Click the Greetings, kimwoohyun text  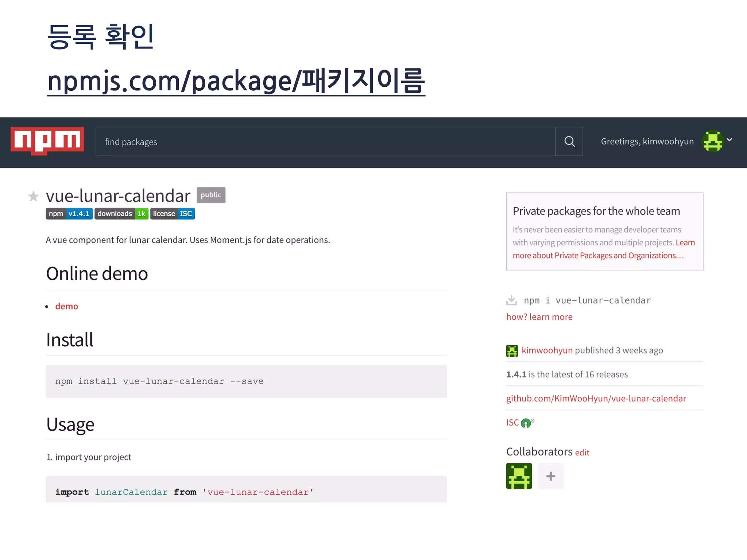click(647, 141)
